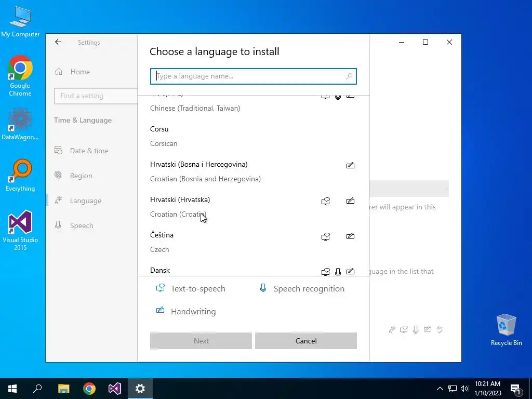Open Visual Studio 2015 desktop shortcut

tap(20, 230)
